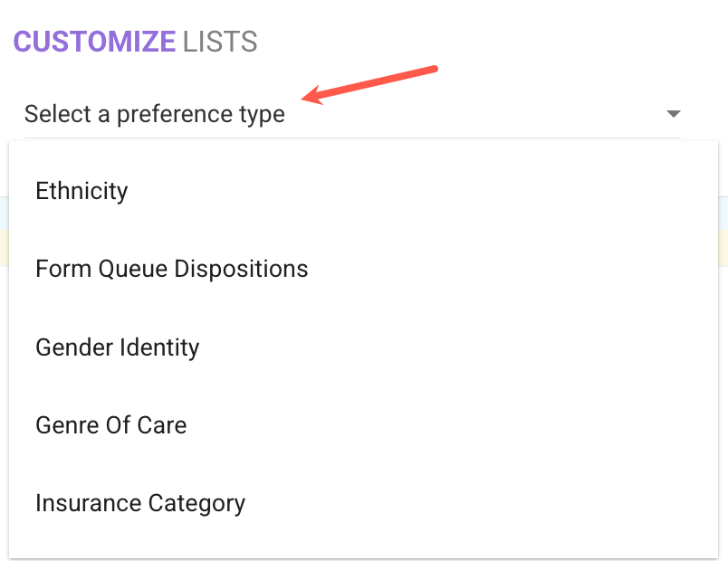
Task: Click the tail end of the red arrow
Action: (435, 69)
